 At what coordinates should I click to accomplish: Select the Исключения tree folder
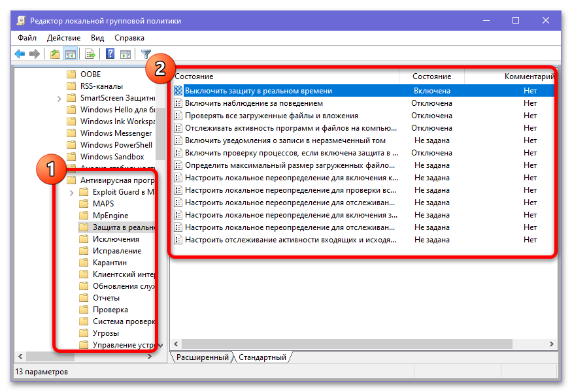click(109, 239)
